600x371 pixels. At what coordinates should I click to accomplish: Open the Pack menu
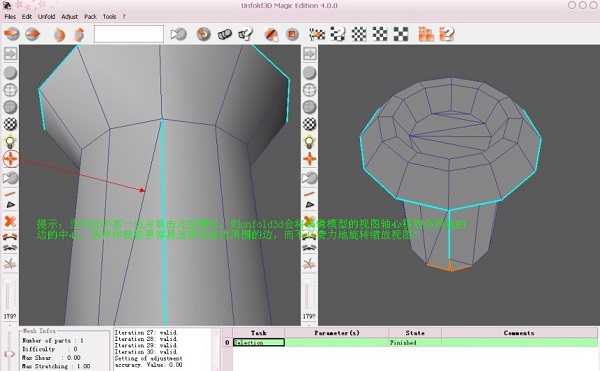point(90,16)
